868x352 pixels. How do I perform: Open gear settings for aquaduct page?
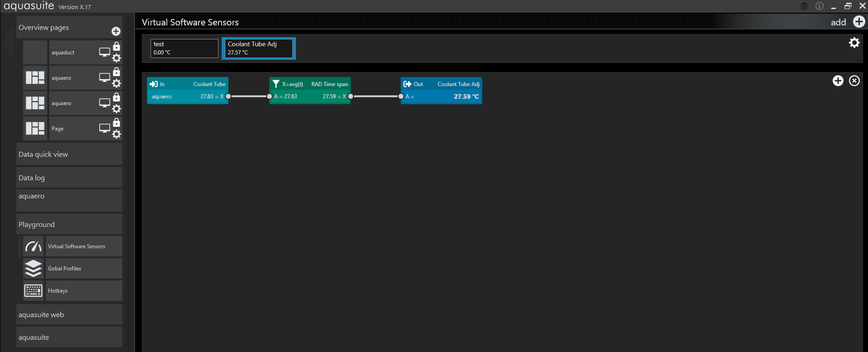[116, 58]
